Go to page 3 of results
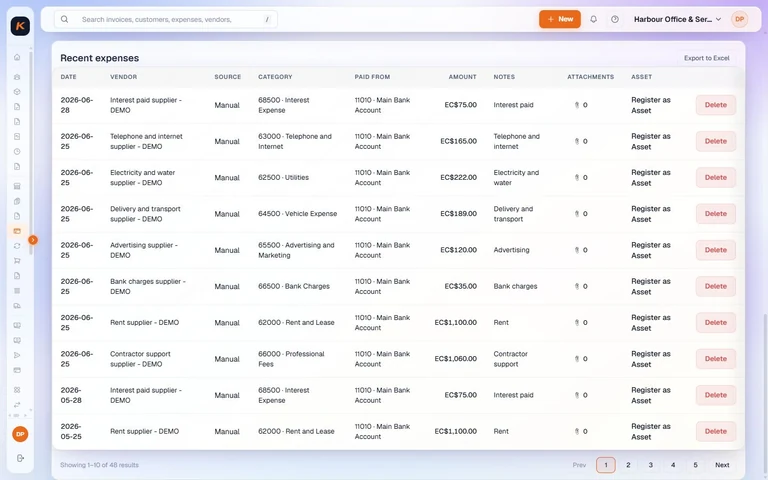Viewport: 768px width, 480px height. pos(650,465)
